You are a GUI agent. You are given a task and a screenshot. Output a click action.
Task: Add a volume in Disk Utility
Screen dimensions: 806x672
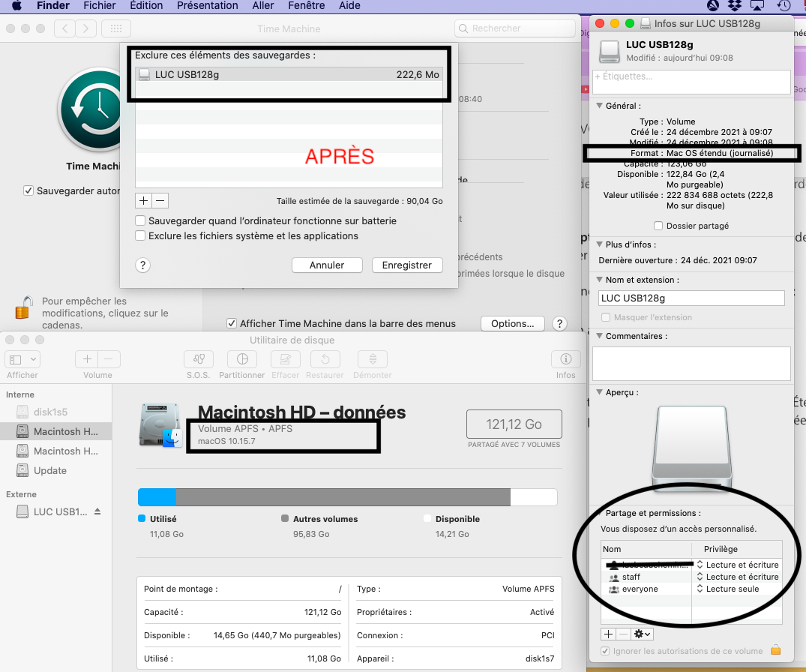[x=87, y=359]
